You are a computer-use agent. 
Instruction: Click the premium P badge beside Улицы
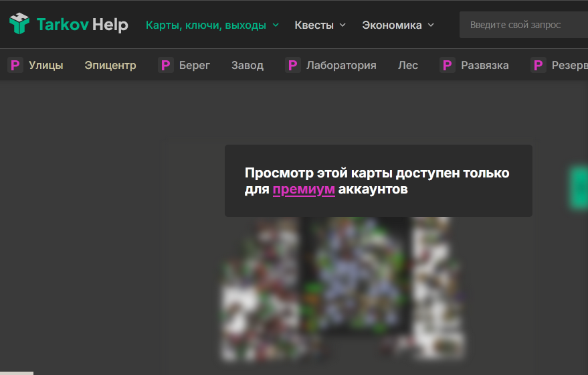(x=15, y=65)
